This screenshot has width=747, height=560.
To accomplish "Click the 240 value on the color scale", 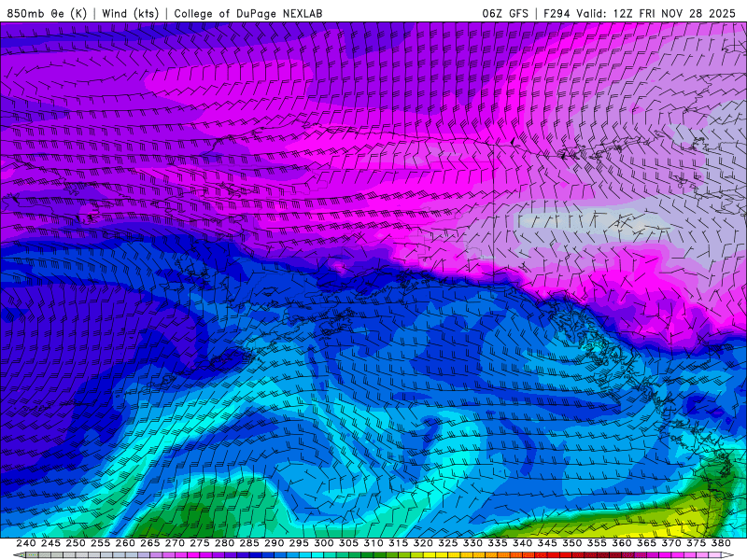I will pyautogui.click(x=26, y=543).
